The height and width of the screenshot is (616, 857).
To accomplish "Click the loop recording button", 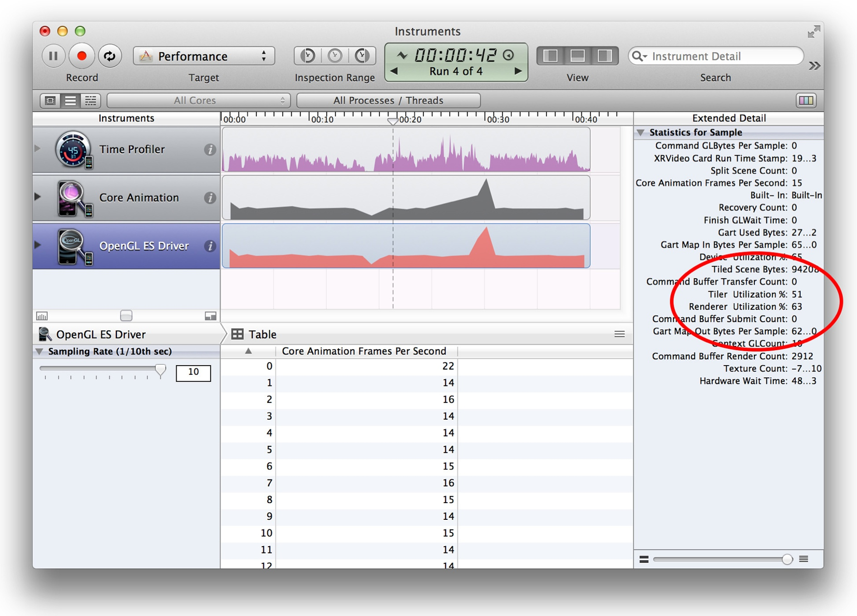I will pyautogui.click(x=109, y=56).
